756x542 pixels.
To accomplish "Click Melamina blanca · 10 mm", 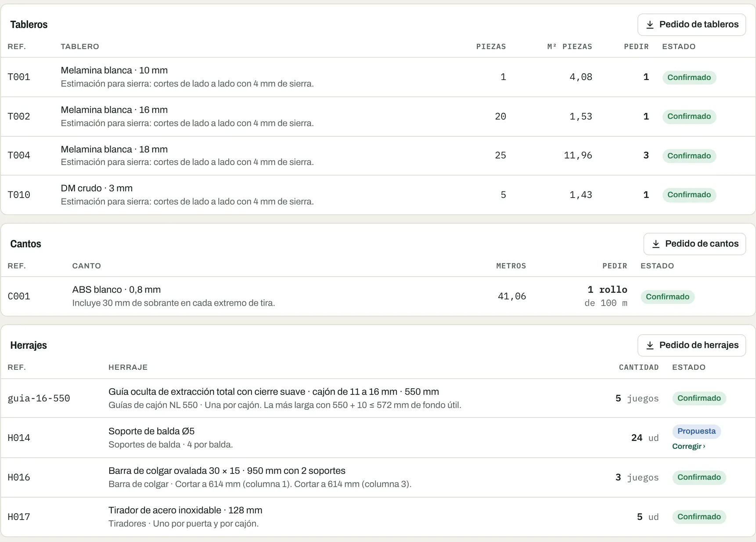I will click(114, 70).
